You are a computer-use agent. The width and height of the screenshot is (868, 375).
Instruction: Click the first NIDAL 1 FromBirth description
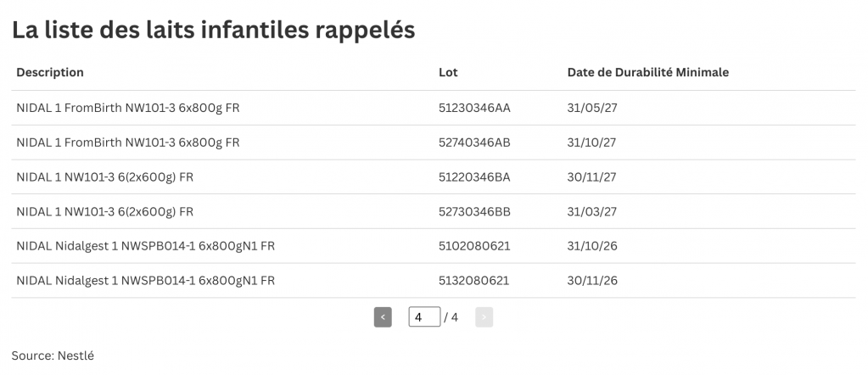click(128, 108)
